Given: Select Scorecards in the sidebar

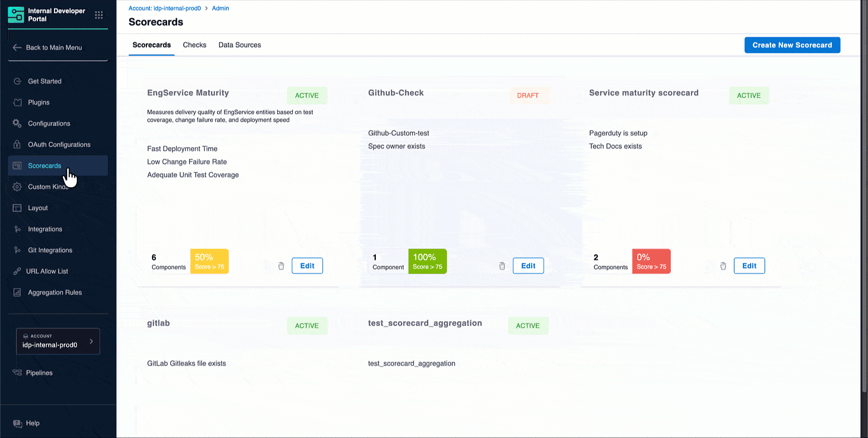Looking at the screenshot, I should coord(58,166).
